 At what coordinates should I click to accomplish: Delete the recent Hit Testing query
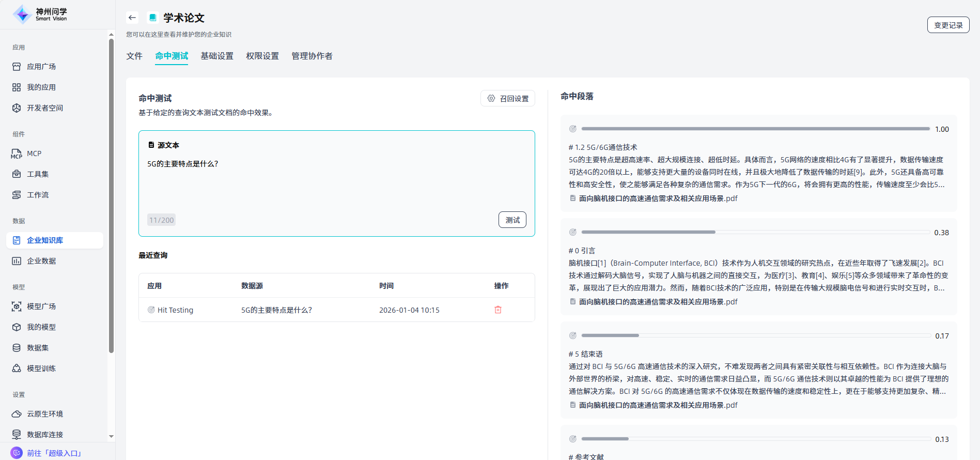pos(498,310)
